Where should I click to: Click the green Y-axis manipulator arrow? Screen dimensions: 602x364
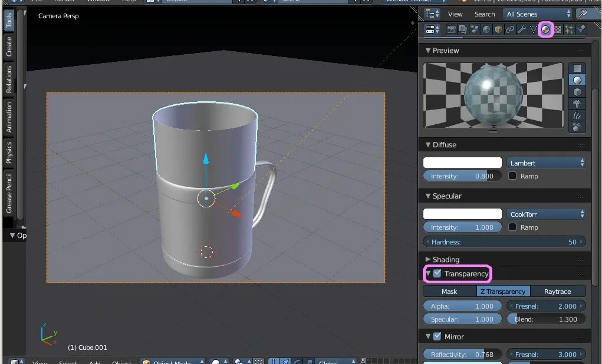235,186
